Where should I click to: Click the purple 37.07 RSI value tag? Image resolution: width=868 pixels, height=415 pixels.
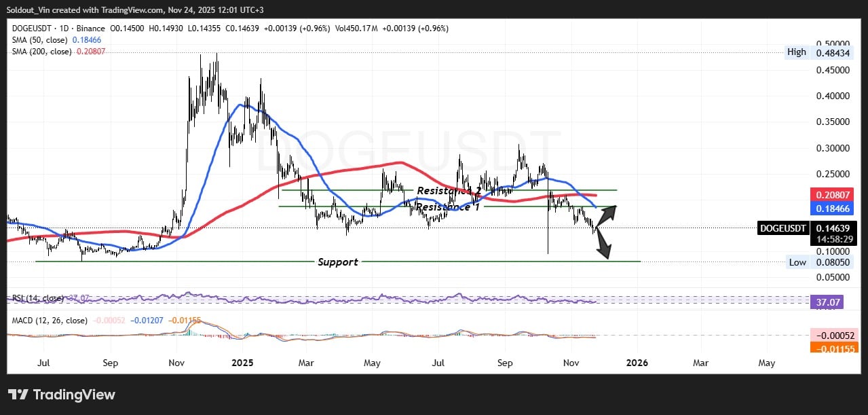(x=827, y=302)
